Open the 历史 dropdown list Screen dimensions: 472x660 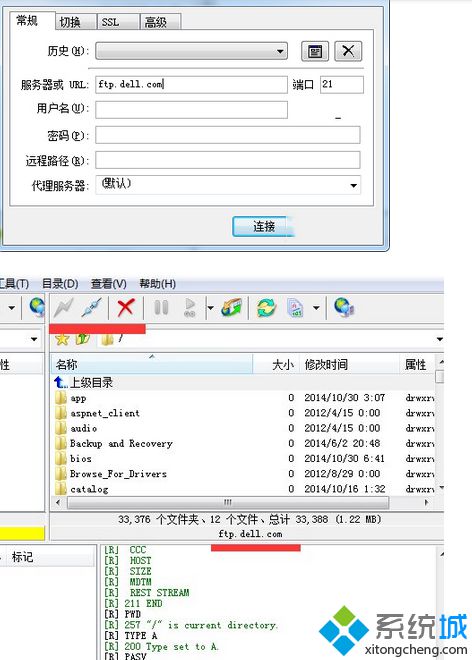click(x=192, y=51)
